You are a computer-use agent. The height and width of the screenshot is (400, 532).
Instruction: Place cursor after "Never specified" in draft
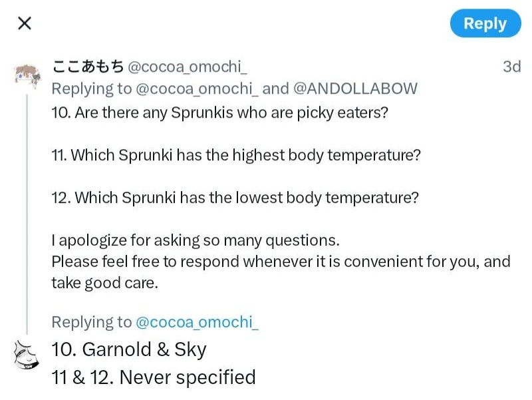256,377
